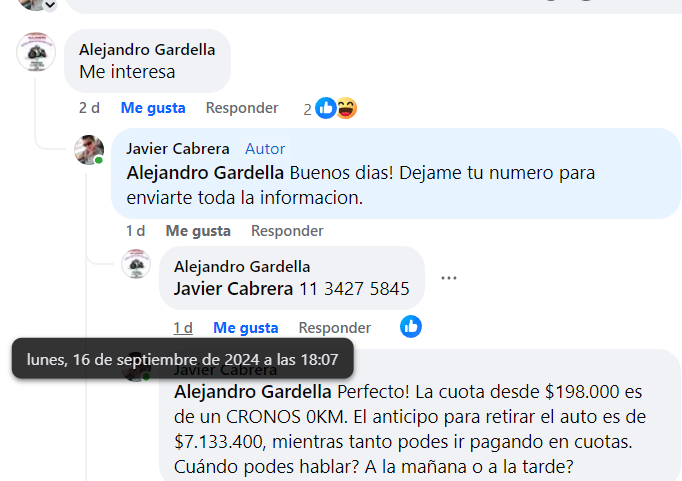Click the laughing emoji reaction icon
Image resolution: width=682 pixels, height=481 pixels.
pos(347,108)
